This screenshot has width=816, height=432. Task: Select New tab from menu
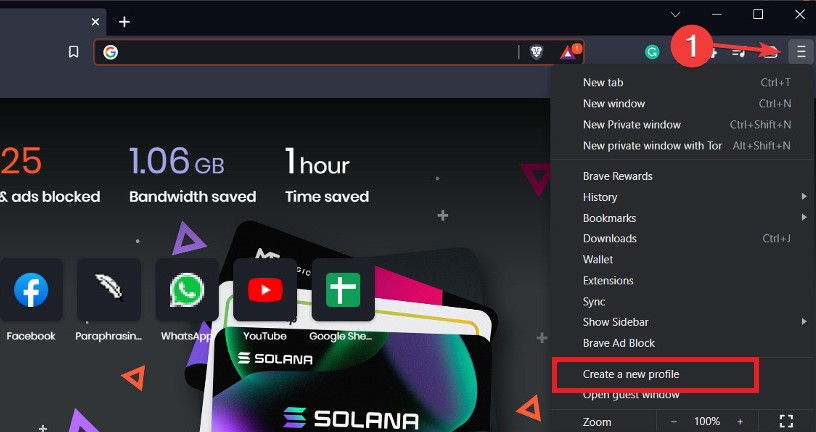(x=682, y=82)
